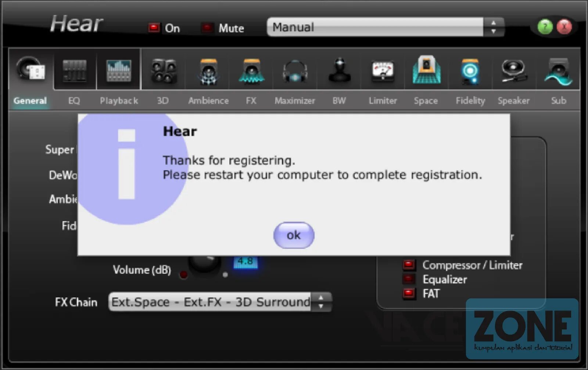Enable the Equalizer option
This screenshot has width=588, height=370.
pos(408,279)
